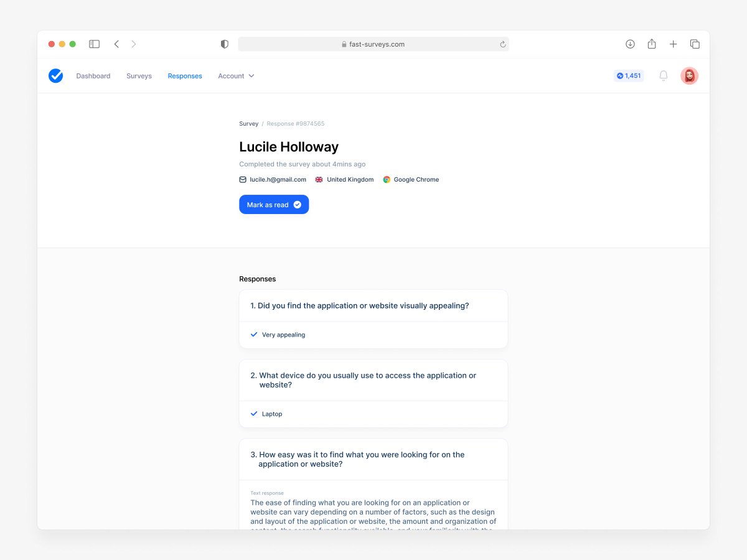Image resolution: width=747 pixels, height=560 pixels.
Task: Click the browser share icon
Action: click(652, 44)
